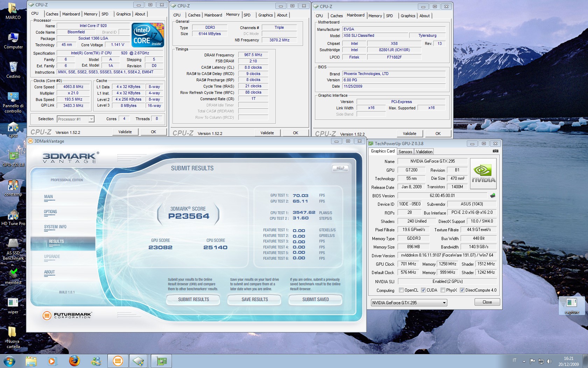Open MAIN section in 3DMark Vantage
The width and height of the screenshot is (588, 368).
pos(49,197)
